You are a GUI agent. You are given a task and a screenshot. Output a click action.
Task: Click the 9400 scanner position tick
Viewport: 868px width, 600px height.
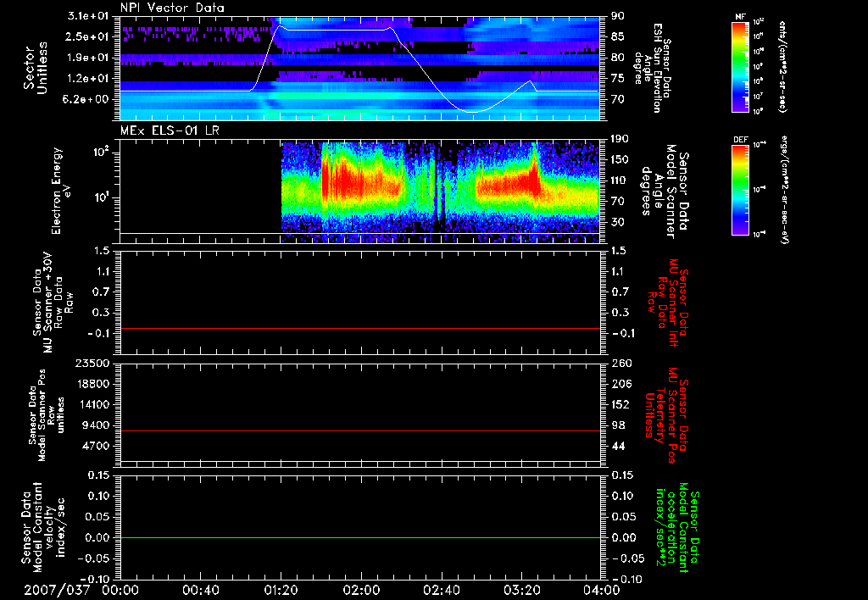(95, 425)
